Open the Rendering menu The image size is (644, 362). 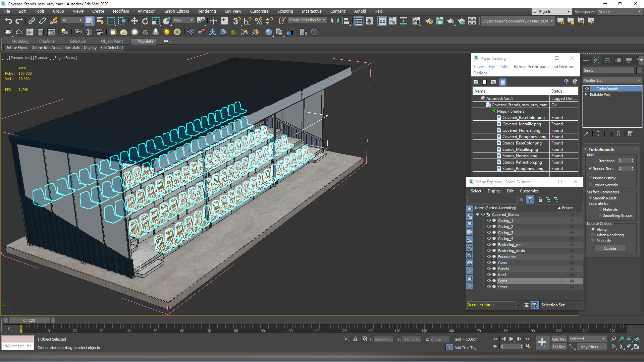coord(206,11)
